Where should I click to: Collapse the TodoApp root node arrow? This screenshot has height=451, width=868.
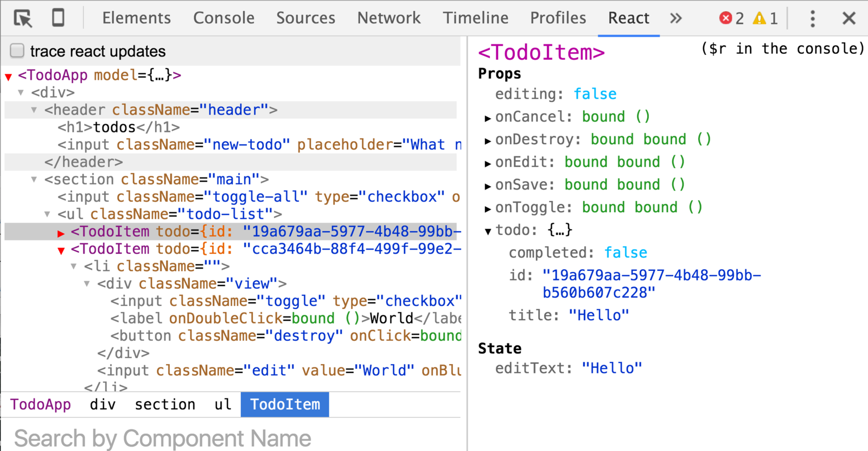point(8,77)
